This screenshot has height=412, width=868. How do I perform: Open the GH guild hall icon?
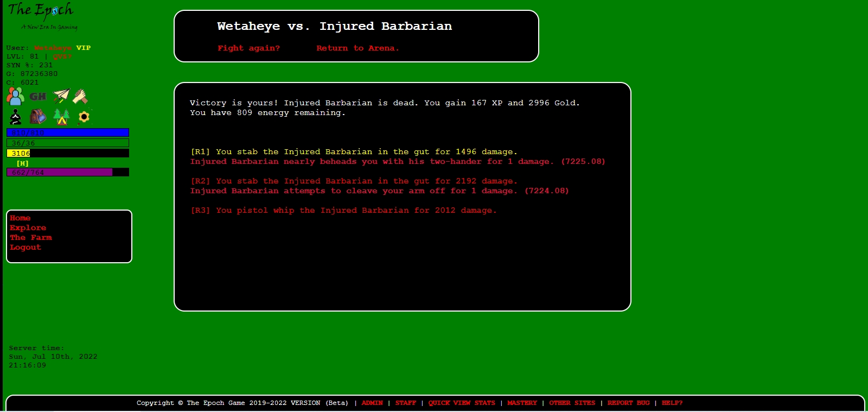(37, 97)
